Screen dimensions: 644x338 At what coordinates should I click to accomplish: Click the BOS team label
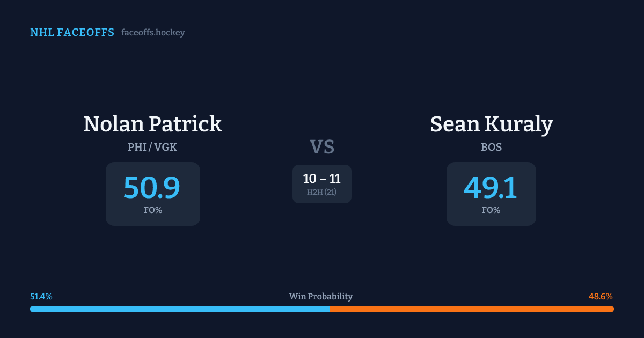point(491,147)
